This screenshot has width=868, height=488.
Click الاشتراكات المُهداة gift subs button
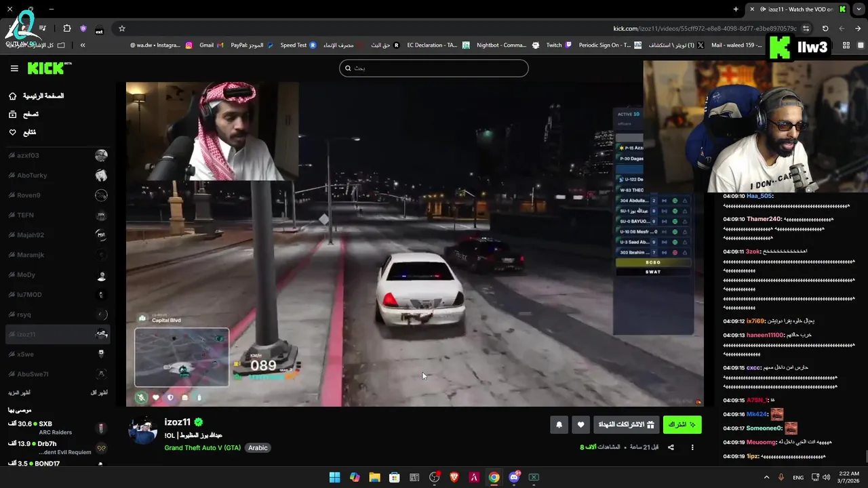coord(626,425)
